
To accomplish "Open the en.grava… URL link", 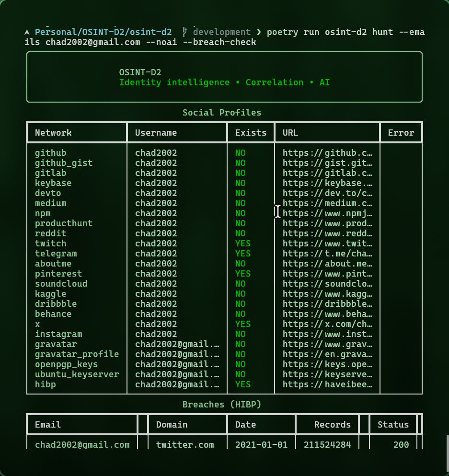I will tap(327, 354).
